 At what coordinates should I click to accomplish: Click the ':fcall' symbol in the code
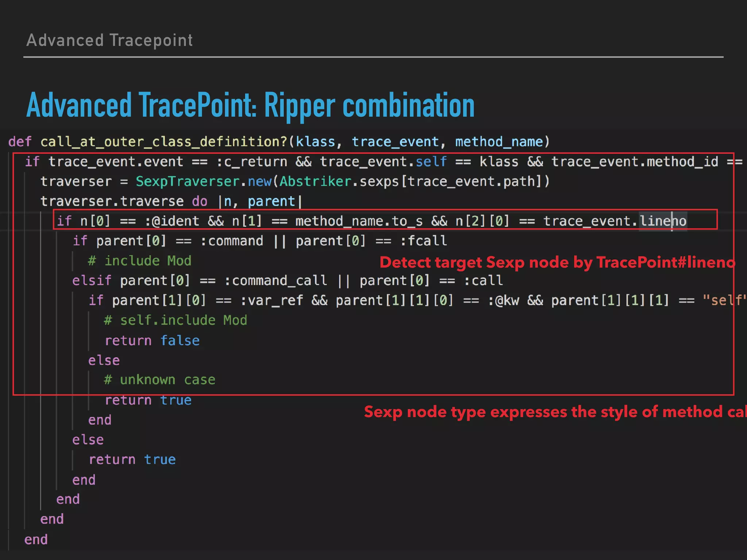coord(423,241)
